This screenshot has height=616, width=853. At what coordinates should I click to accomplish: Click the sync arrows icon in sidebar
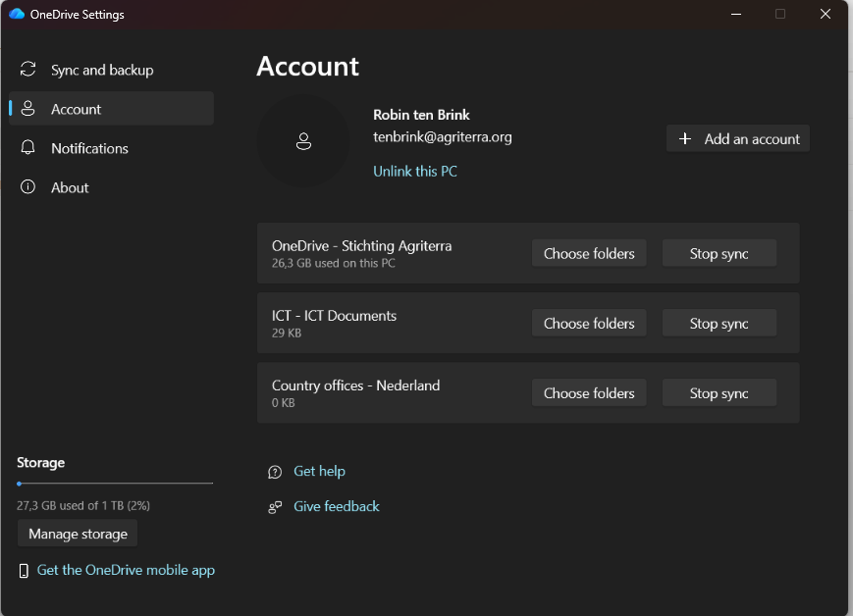click(27, 69)
